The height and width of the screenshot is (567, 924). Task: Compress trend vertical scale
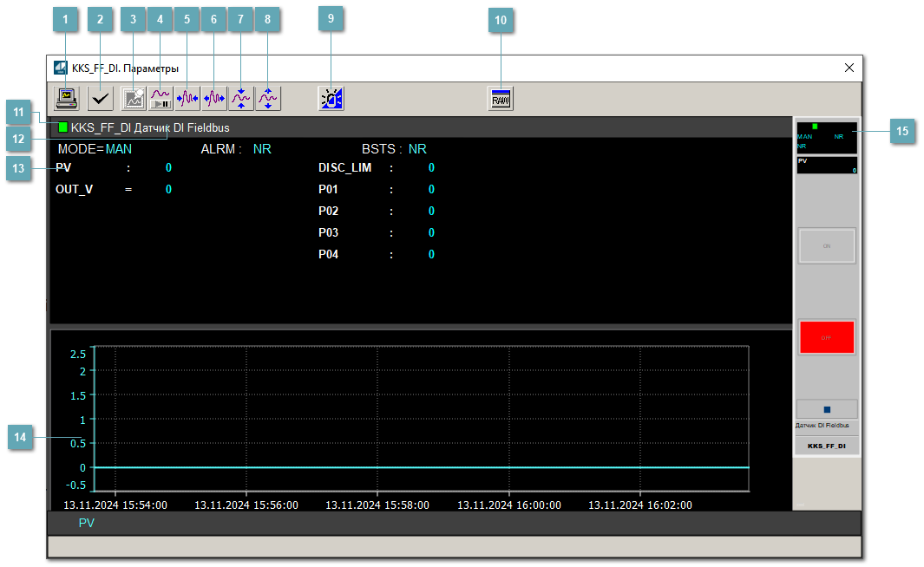click(x=241, y=99)
